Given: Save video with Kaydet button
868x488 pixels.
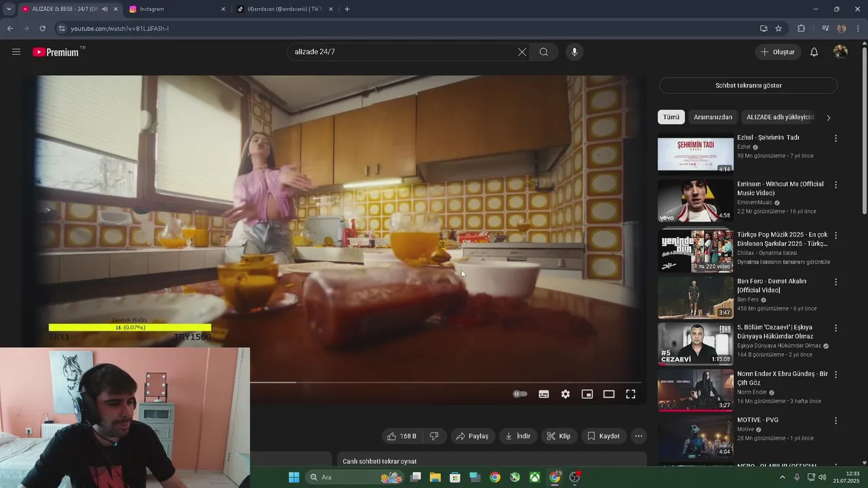Looking at the screenshot, I should click(604, 436).
